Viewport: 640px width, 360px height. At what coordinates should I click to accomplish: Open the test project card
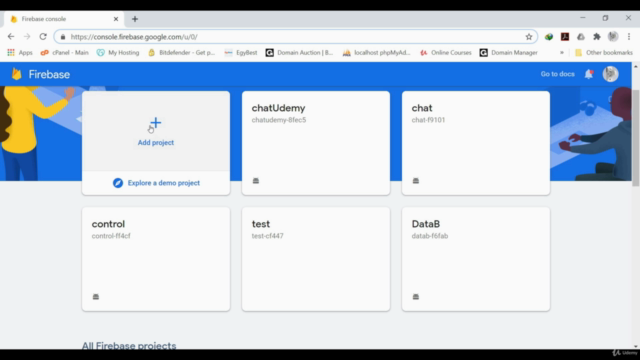click(316, 259)
